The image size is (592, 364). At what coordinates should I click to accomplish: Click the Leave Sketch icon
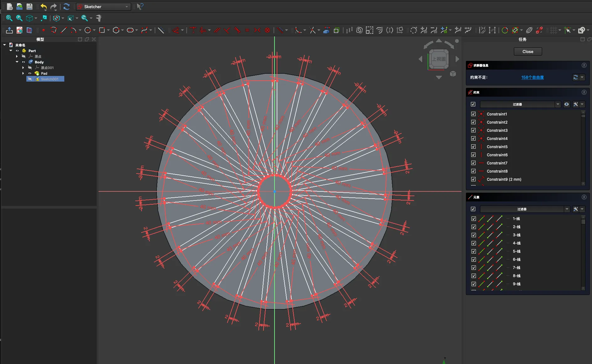9,30
